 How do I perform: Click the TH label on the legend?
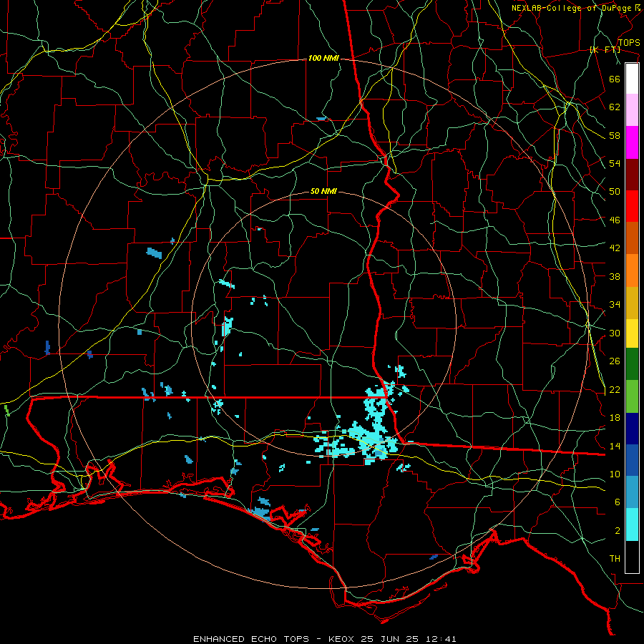coord(615,559)
